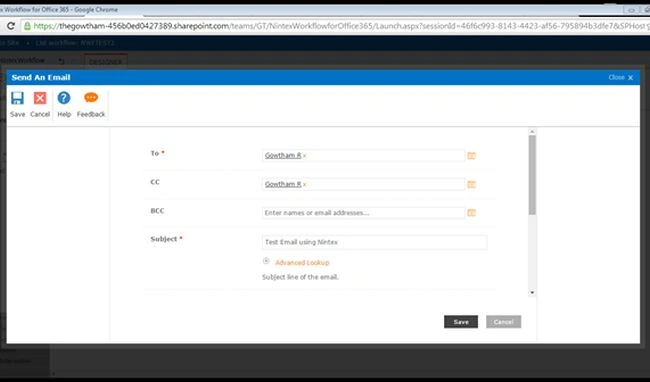Open address book icon beside To field
650x382 pixels.
pos(471,156)
